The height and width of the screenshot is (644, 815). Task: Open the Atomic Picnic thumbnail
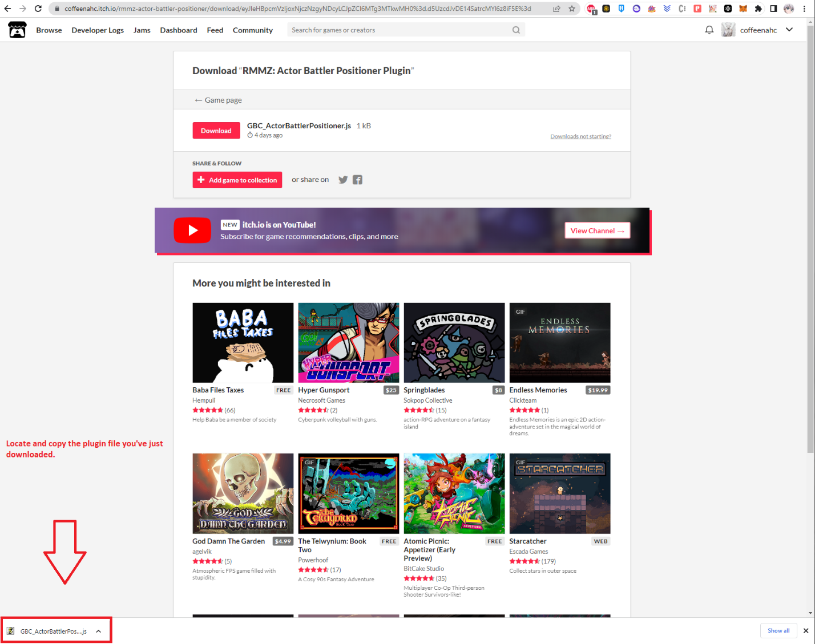pos(454,493)
